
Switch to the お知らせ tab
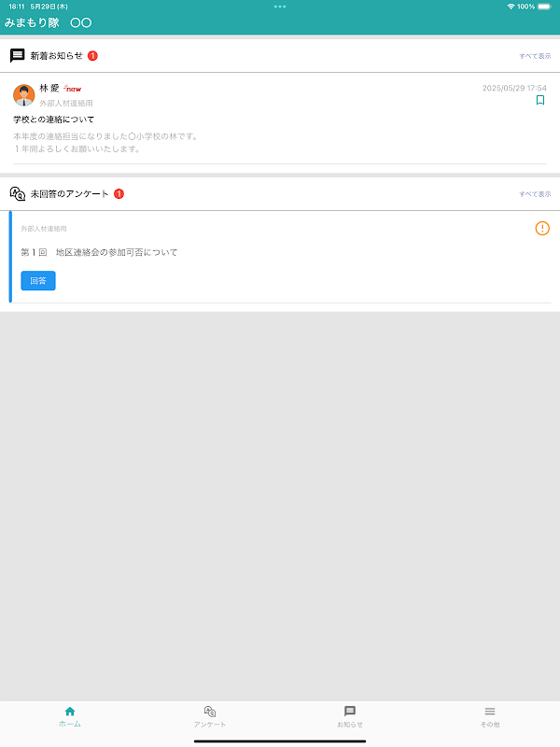pos(350,717)
